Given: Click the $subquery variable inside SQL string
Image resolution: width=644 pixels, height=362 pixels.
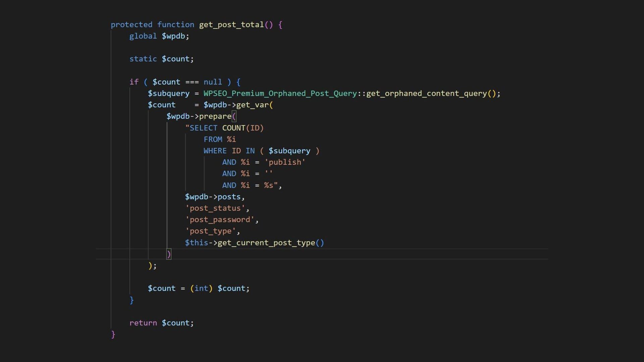Looking at the screenshot, I should click(289, 151).
